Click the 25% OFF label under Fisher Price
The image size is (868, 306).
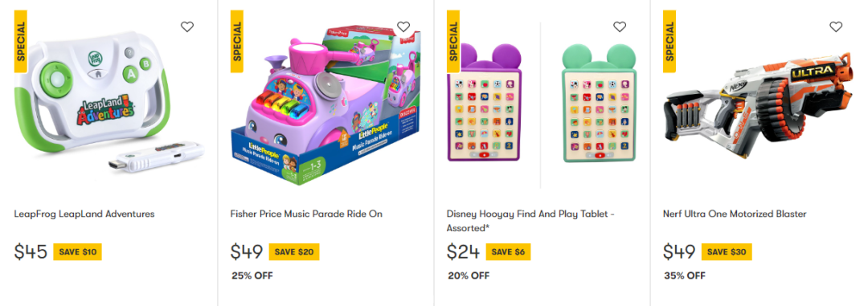pos(252,275)
